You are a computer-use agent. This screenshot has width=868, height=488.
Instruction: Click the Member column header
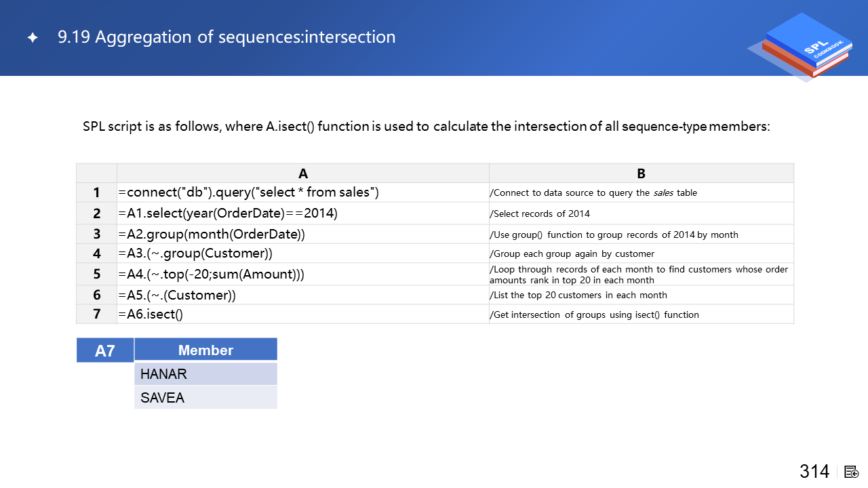click(205, 350)
